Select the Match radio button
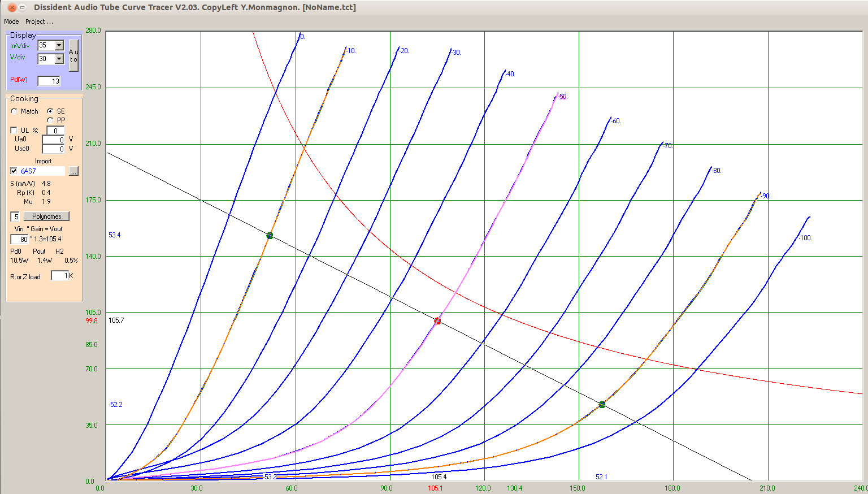The height and width of the screenshot is (494, 868). coord(15,111)
